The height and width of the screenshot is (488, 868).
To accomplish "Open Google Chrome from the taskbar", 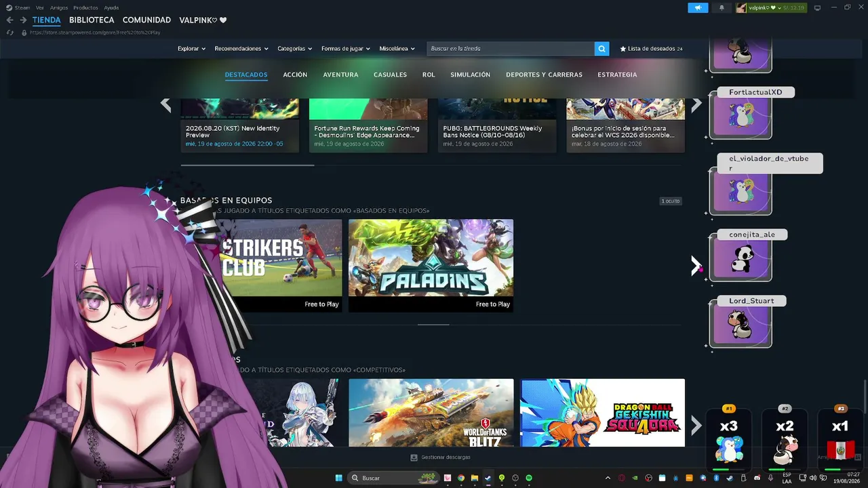I will tap(461, 478).
